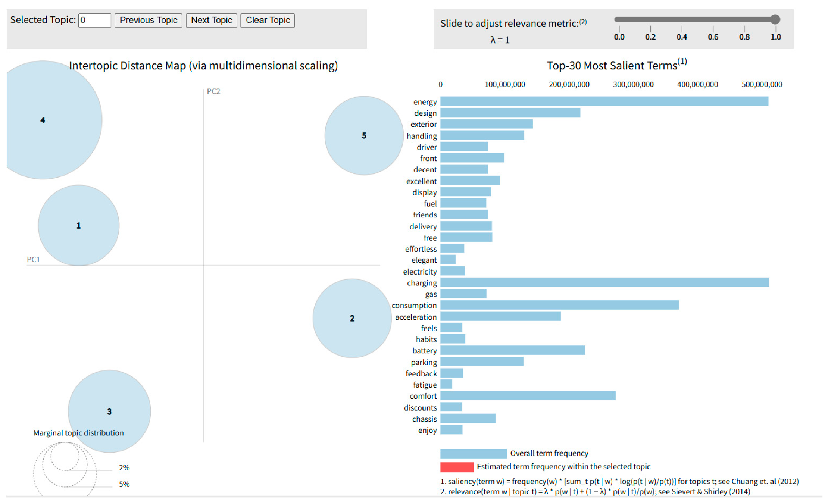Image resolution: width=828 pixels, height=504 pixels.
Task: Click the 'charging' term bar
Action: click(604, 282)
